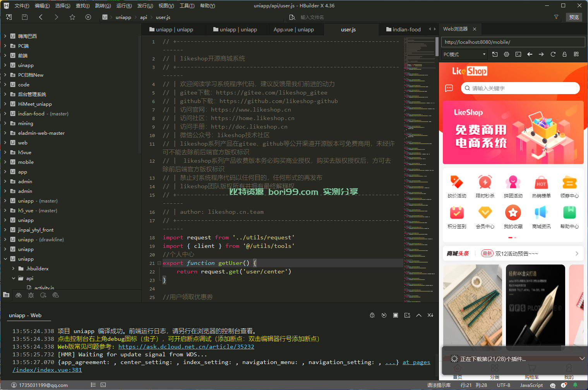Click the run play-circle icon

[88, 17]
